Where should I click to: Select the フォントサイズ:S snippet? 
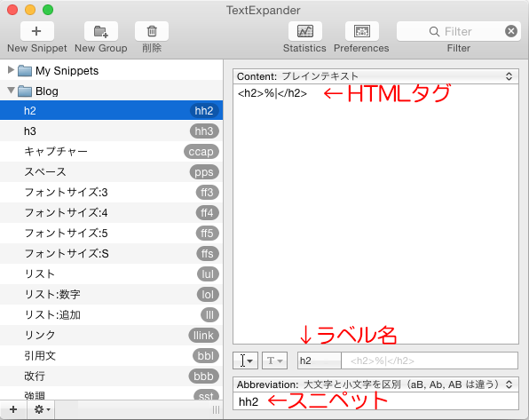click(x=111, y=254)
